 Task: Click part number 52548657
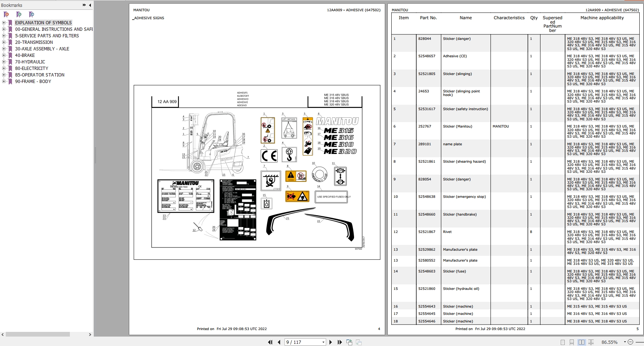427,56
